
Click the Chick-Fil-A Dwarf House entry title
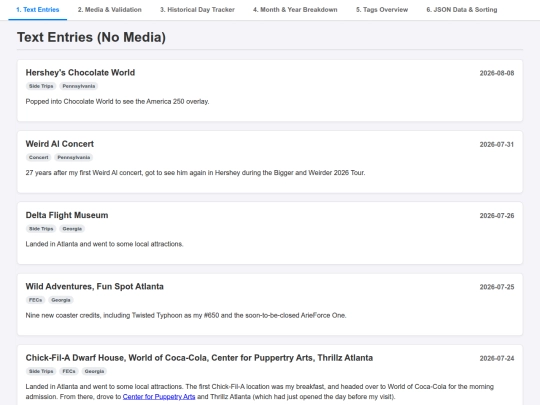pyautogui.click(x=199, y=358)
